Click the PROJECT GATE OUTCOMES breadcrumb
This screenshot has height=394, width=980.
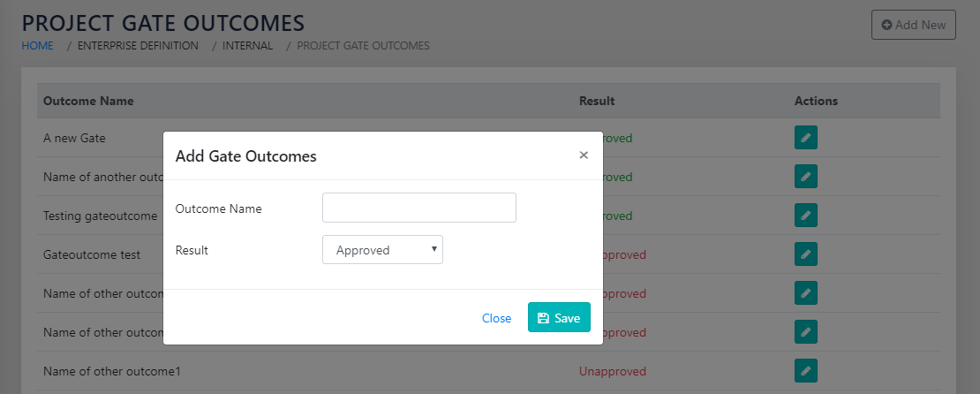(x=363, y=46)
